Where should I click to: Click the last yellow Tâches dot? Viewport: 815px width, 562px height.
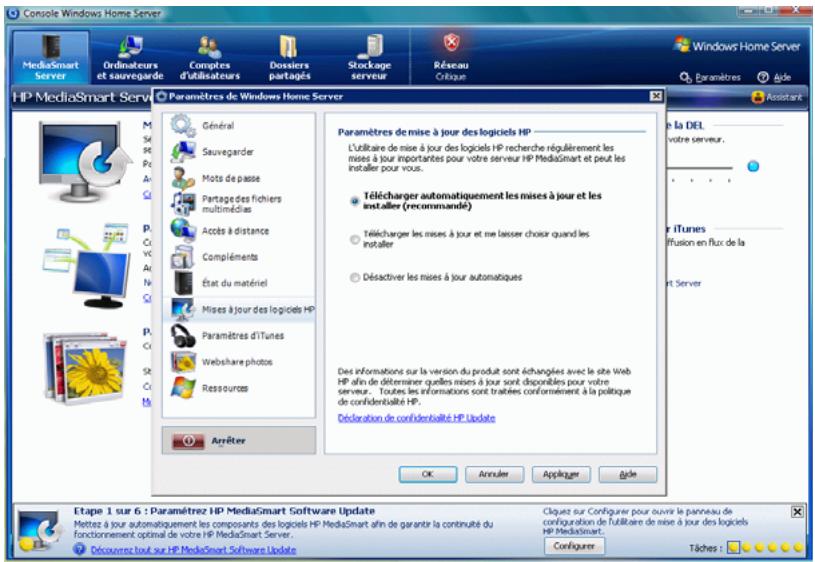(x=798, y=547)
